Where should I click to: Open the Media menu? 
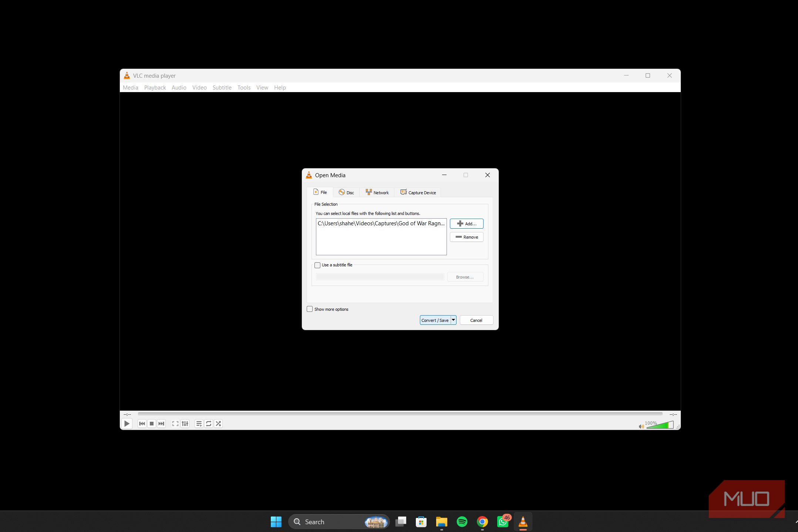131,87
